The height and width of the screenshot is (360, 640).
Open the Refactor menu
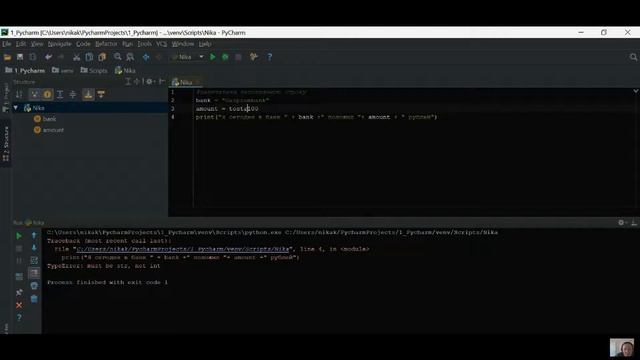pos(106,44)
